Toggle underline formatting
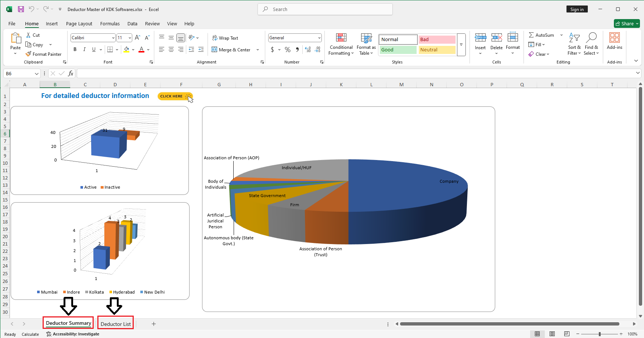644x338 pixels. tap(94, 50)
